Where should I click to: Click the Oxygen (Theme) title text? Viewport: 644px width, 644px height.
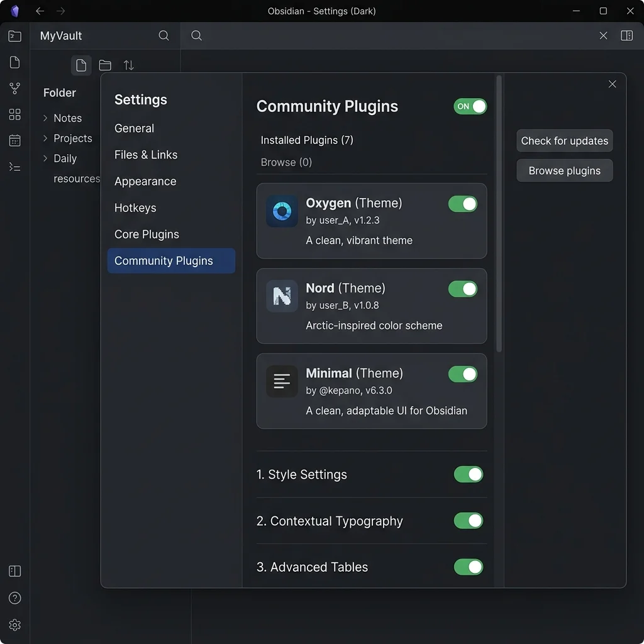(x=354, y=203)
